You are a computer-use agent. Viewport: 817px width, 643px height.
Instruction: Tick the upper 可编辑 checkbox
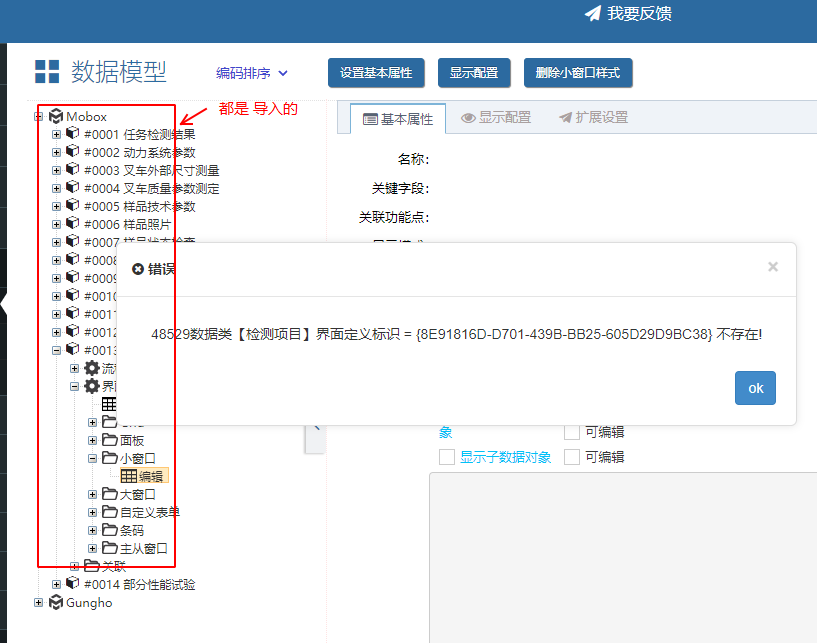point(572,432)
